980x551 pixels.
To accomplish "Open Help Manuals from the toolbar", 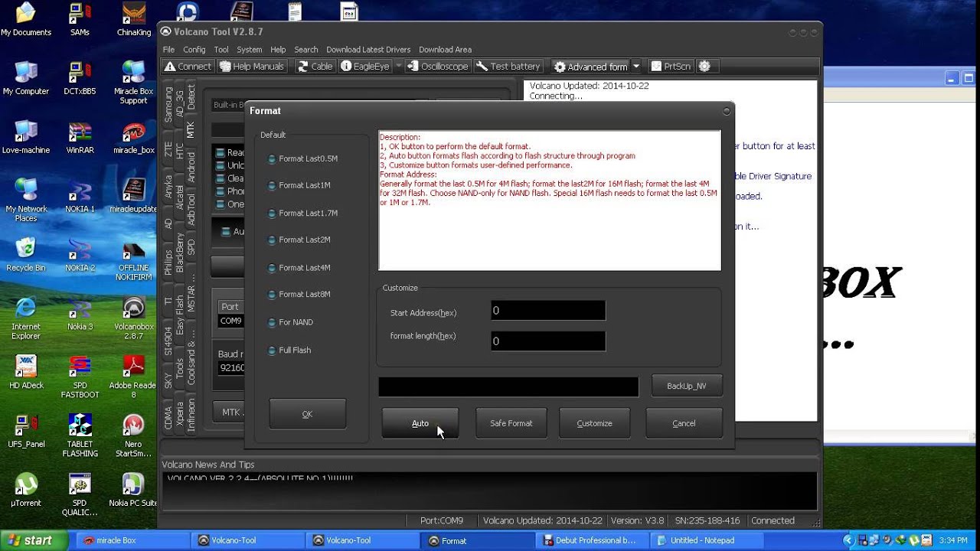I will click(x=252, y=67).
